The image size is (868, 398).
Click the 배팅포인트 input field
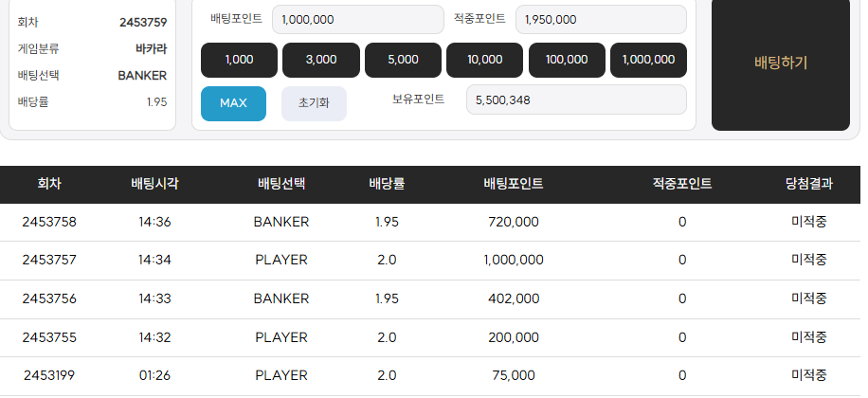click(x=357, y=19)
